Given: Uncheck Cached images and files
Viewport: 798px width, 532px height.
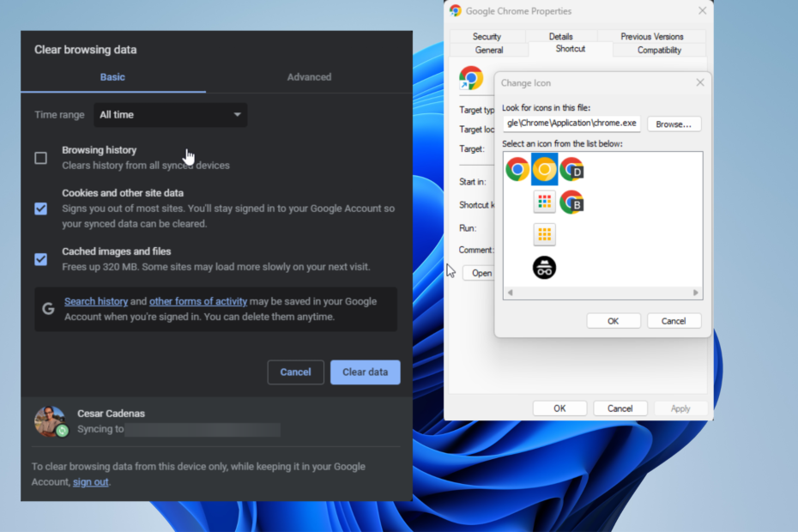Looking at the screenshot, I should pos(40,259).
